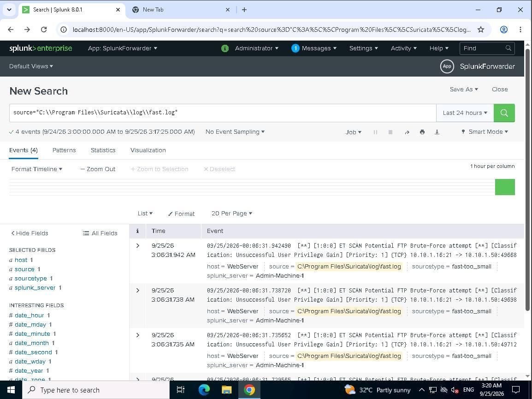This screenshot has height=399, width=532.
Task: Click Chrome icon on taskbar
Action: 249,390
